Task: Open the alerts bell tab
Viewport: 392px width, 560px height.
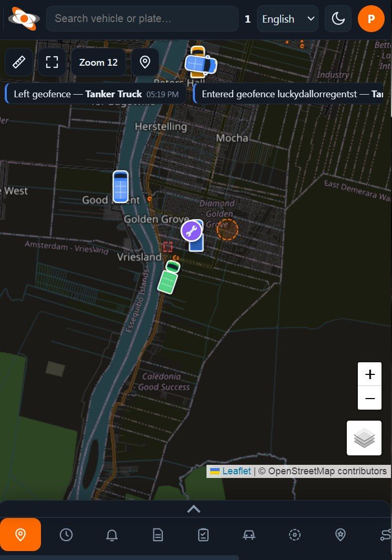Action: coord(112,535)
